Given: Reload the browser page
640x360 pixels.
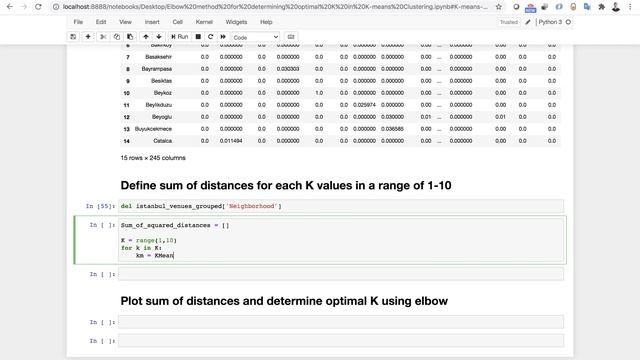Looking at the screenshot, I should coord(38,7).
